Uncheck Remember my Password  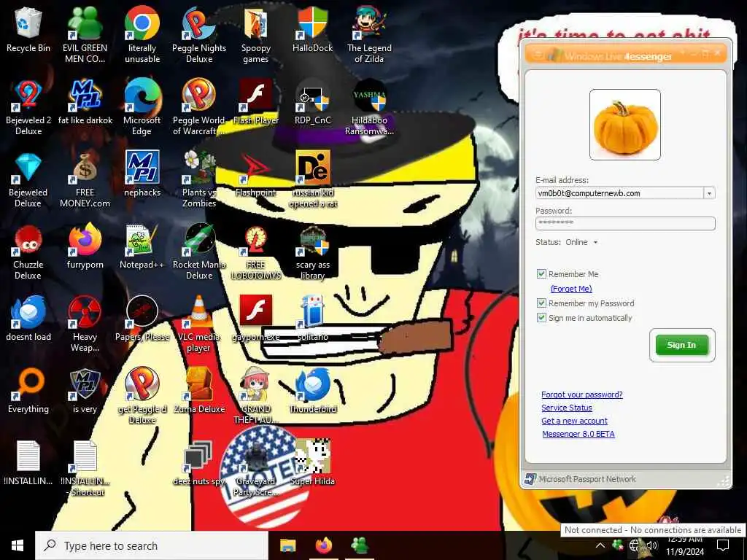point(541,303)
